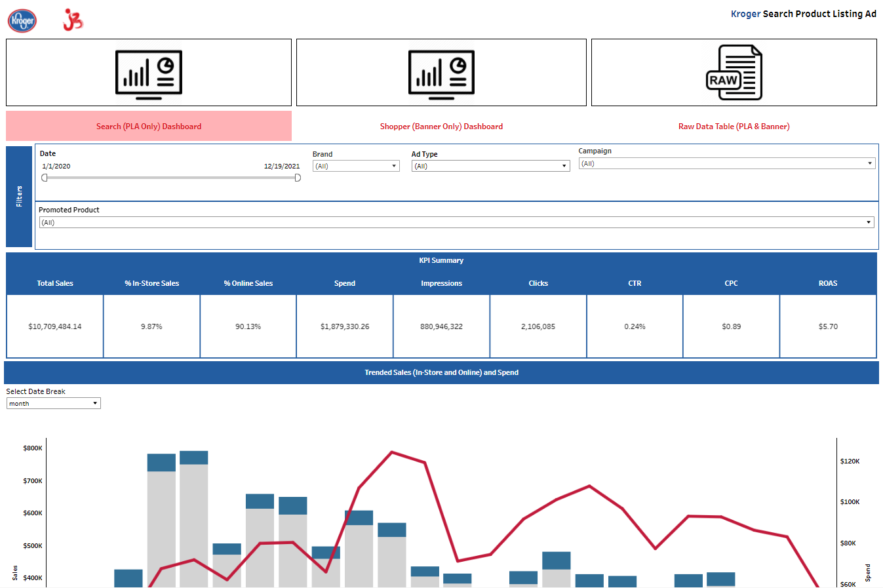Click the Search dashboard chart monitor icon
The height and width of the screenshot is (588, 883).
coord(148,72)
